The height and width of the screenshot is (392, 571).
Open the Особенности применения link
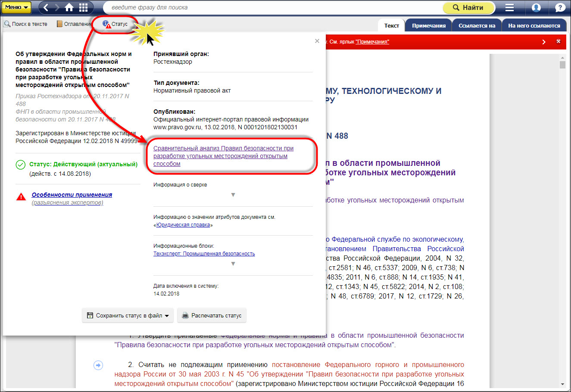pos(72,195)
